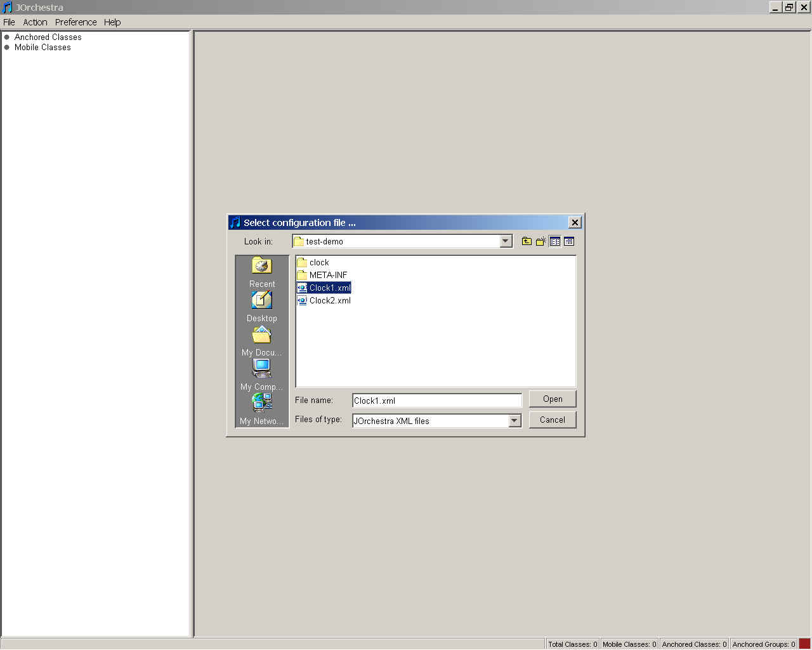Click the red status indicator square
Viewport: 812px width, 650px height.
click(804, 644)
